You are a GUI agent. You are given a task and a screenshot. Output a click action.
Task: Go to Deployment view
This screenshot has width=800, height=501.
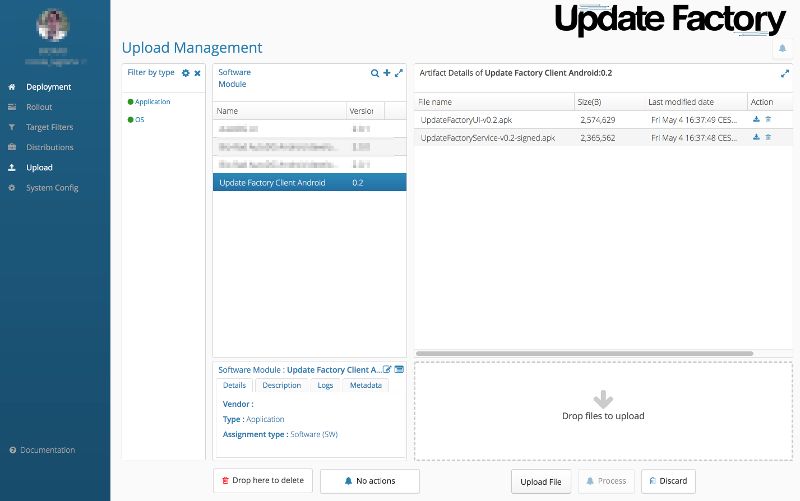pos(48,87)
